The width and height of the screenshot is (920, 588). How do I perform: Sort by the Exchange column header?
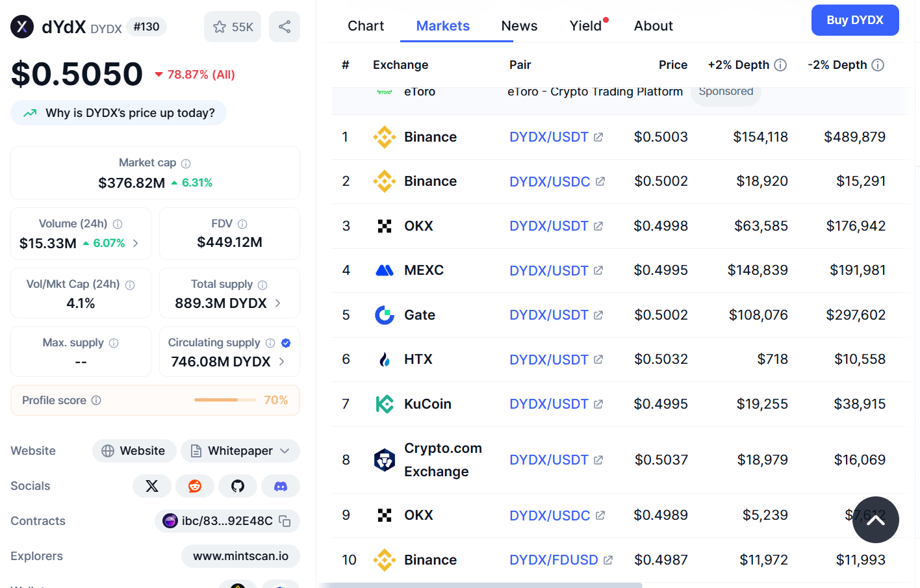[x=400, y=65]
